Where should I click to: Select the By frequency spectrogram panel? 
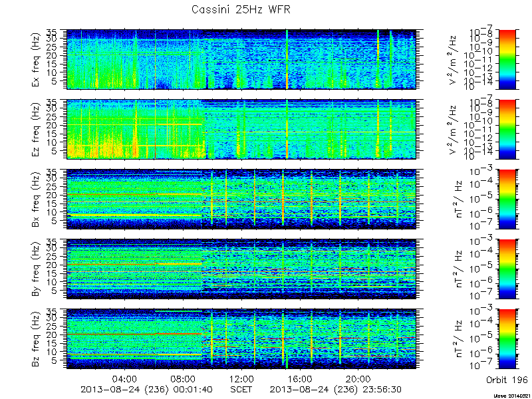[x=241, y=269]
